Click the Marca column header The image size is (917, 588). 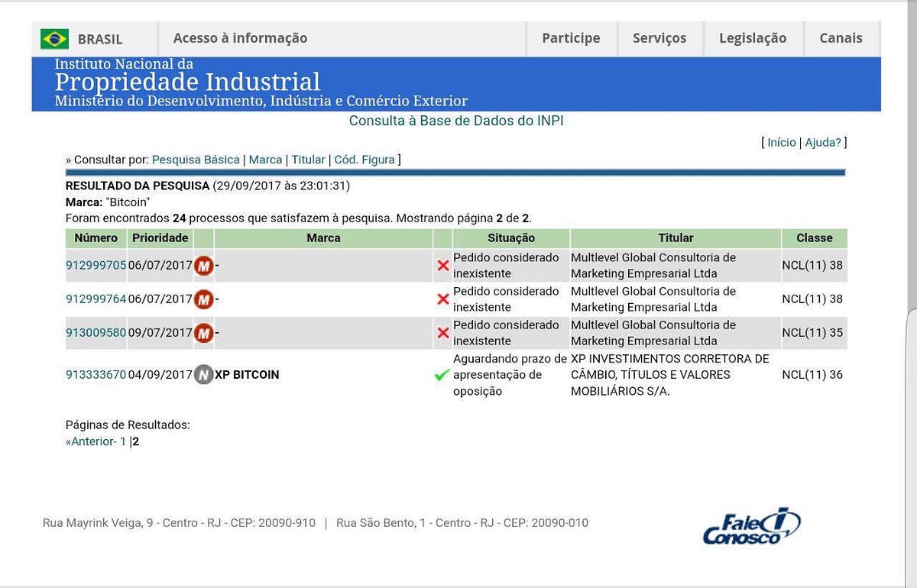click(x=323, y=238)
